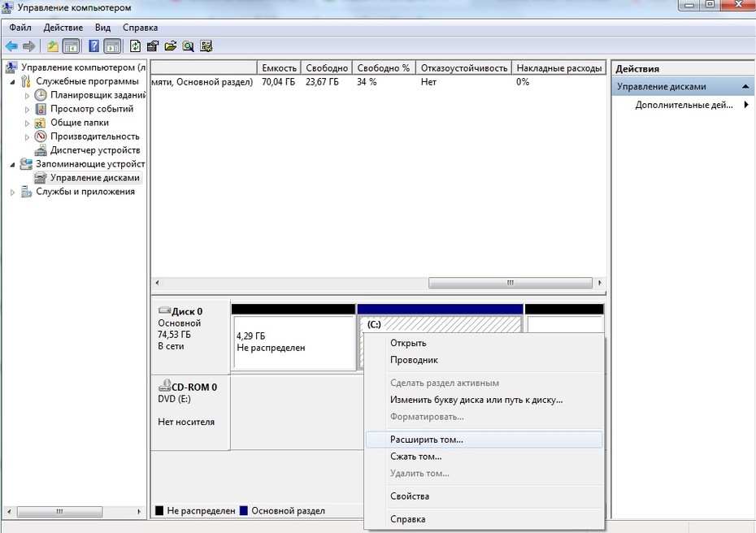The image size is (756, 533).
Task: Click the Запоминающие устройства storage icon
Action: tap(26, 164)
